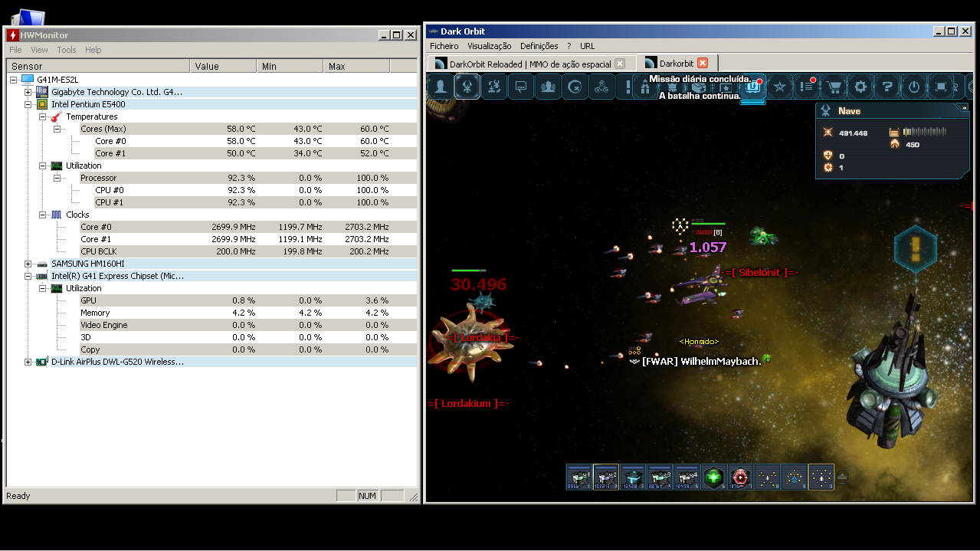The width and height of the screenshot is (980, 551).
Task: Toggle the ship window icon in game toolbar
Action: 467,87
